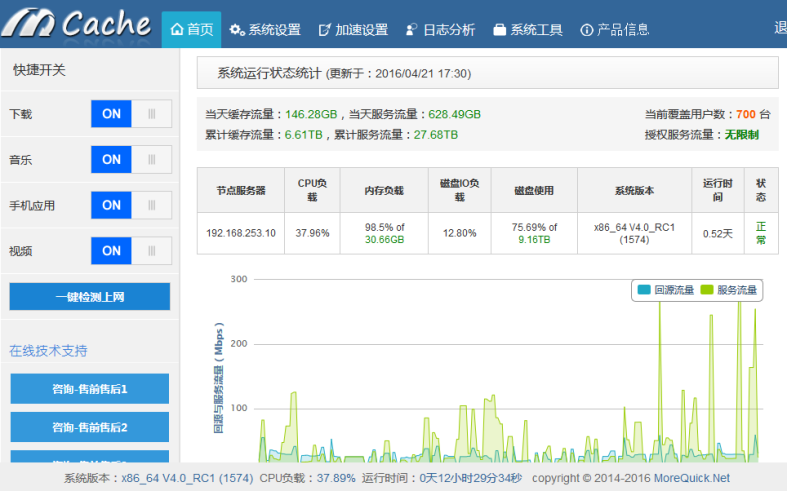Click the 无限制 authorized traffic value
787x491 pixels.
click(741, 135)
